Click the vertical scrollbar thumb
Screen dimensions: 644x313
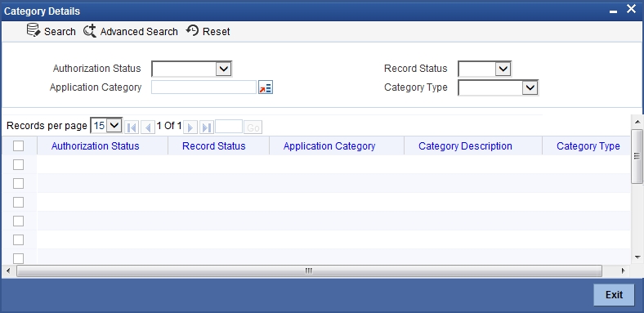[637, 156]
